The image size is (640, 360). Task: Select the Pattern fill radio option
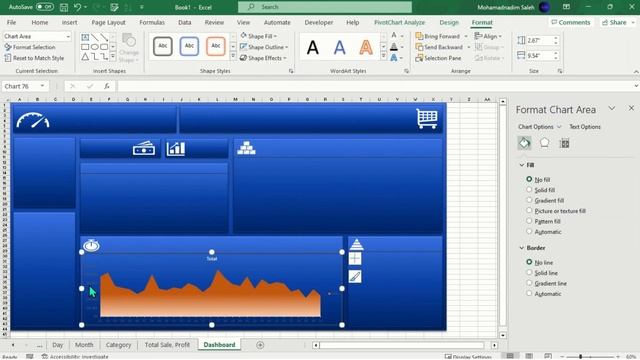(529, 221)
